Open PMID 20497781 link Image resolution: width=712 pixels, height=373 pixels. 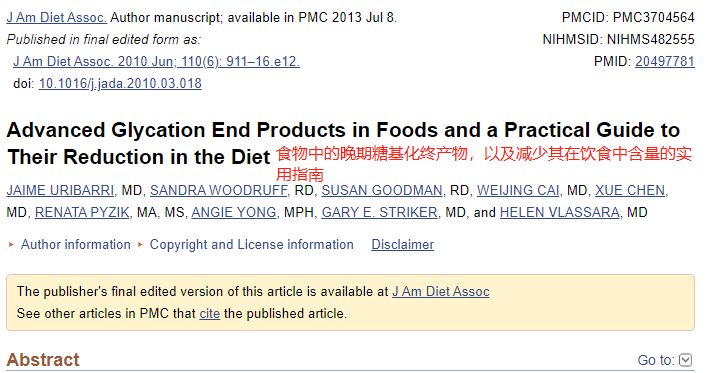point(664,61)
